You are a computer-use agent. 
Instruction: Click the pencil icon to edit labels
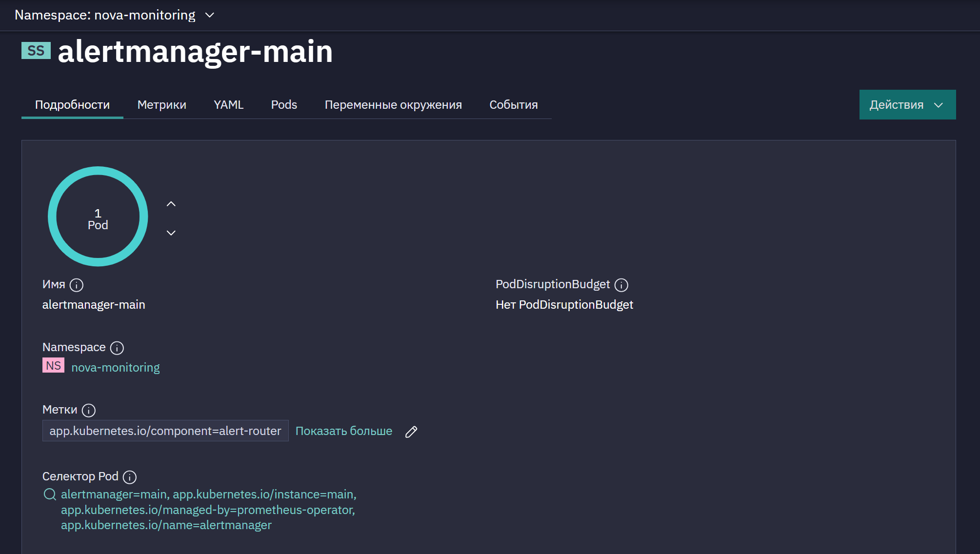pos(411,432)
